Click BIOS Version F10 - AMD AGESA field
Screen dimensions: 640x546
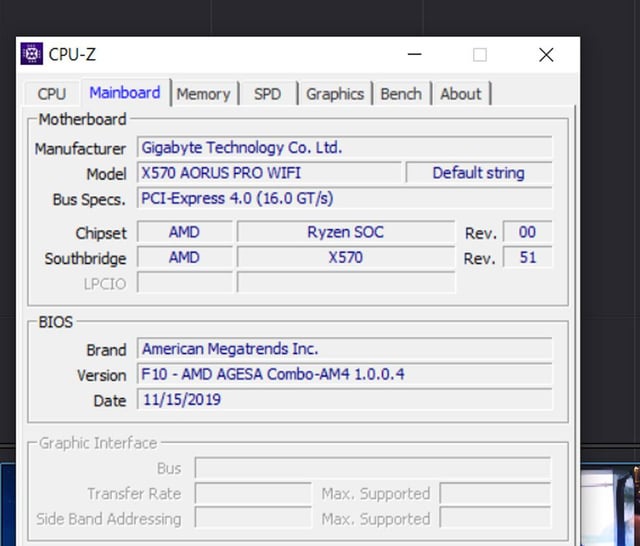(345, 374)
